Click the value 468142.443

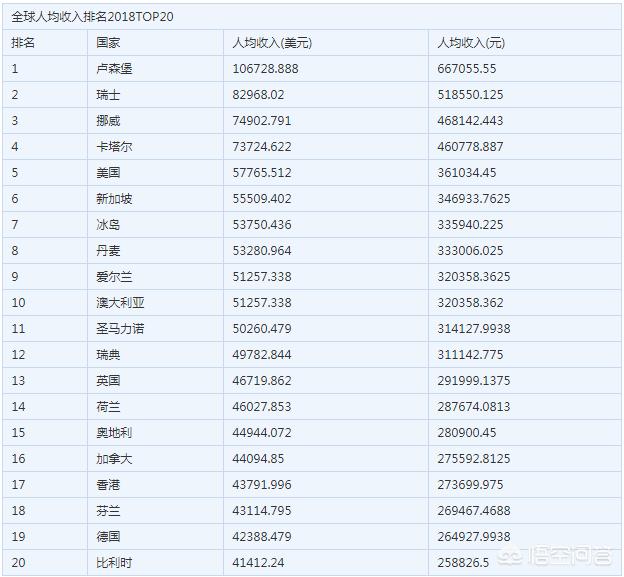(x=470, y=121)
